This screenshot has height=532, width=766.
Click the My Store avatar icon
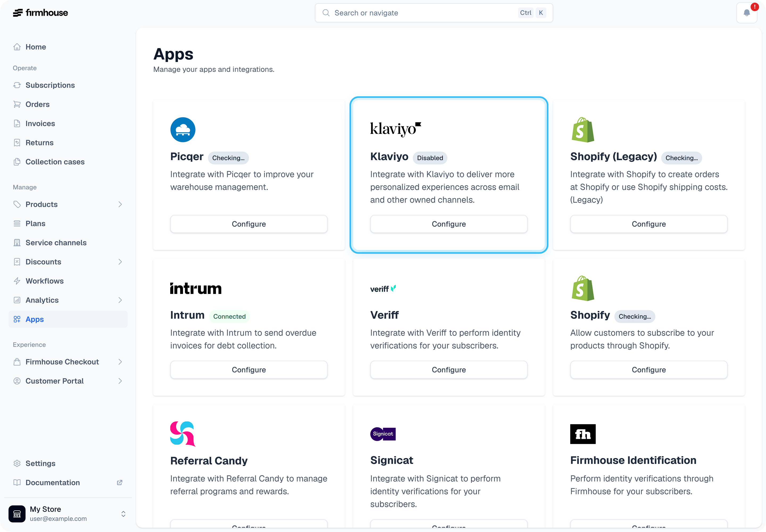click(x=17, y=514)
